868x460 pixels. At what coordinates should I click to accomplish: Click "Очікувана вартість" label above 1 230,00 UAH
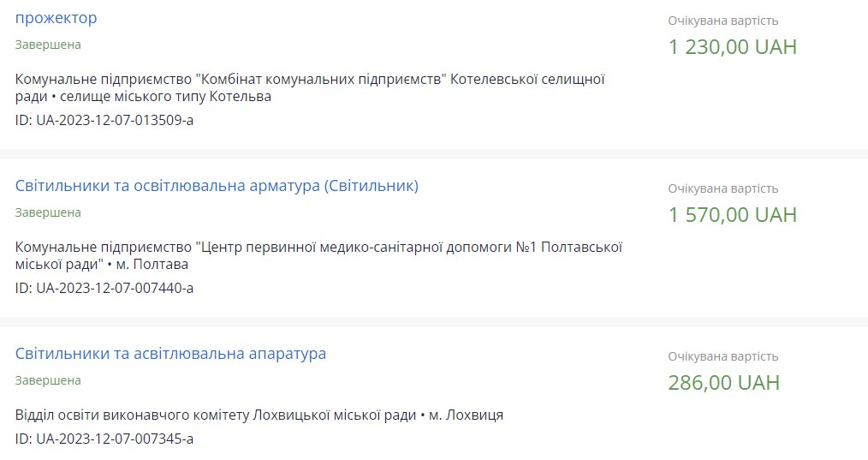723,21
